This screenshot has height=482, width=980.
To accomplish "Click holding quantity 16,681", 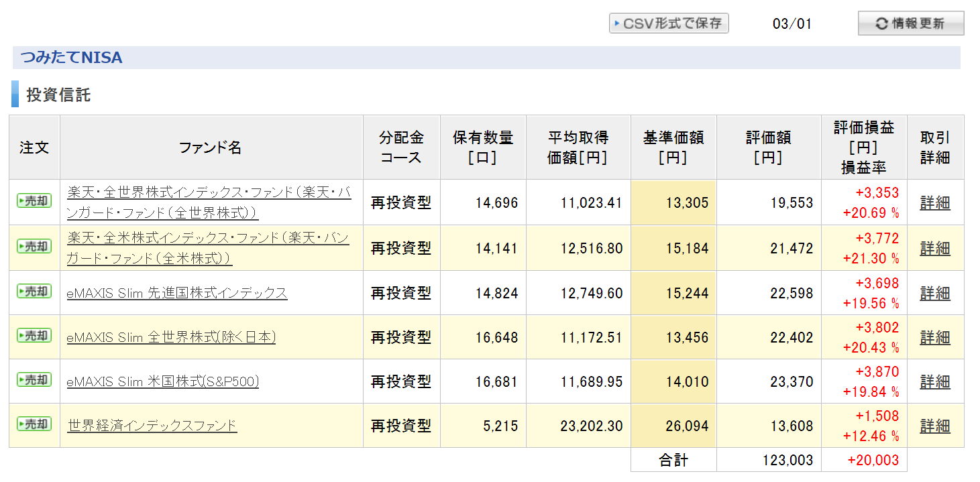I will click(497, 382).
